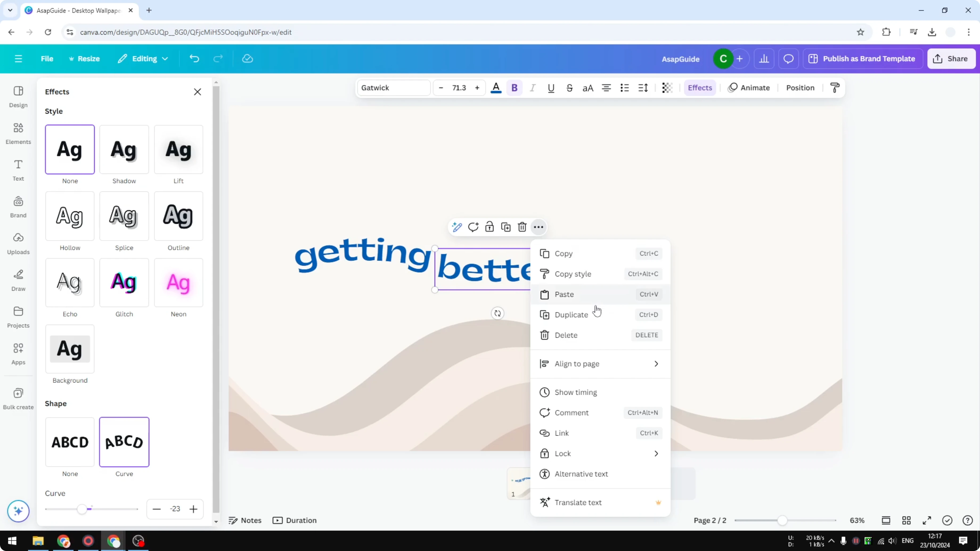The width and height of the screenshot is (980, 551).
Task: Toggle italic formatting
Action: tap(533, 88)
